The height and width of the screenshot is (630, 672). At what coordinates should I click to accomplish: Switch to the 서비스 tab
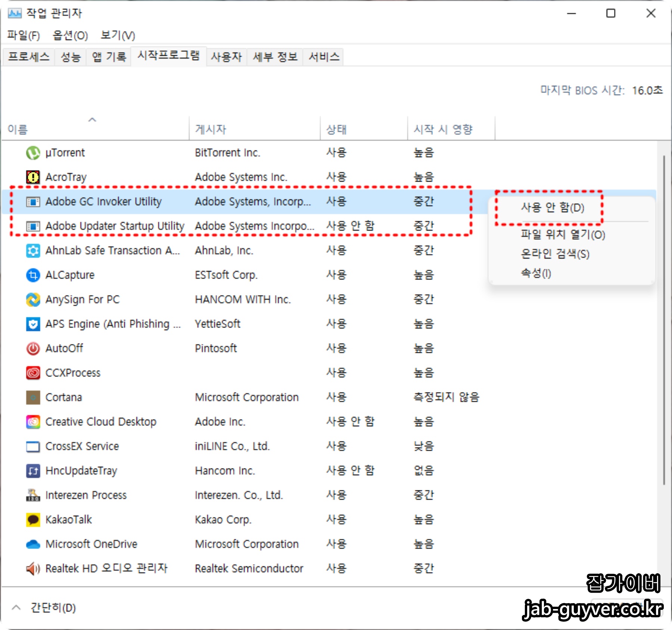(324, 57)
